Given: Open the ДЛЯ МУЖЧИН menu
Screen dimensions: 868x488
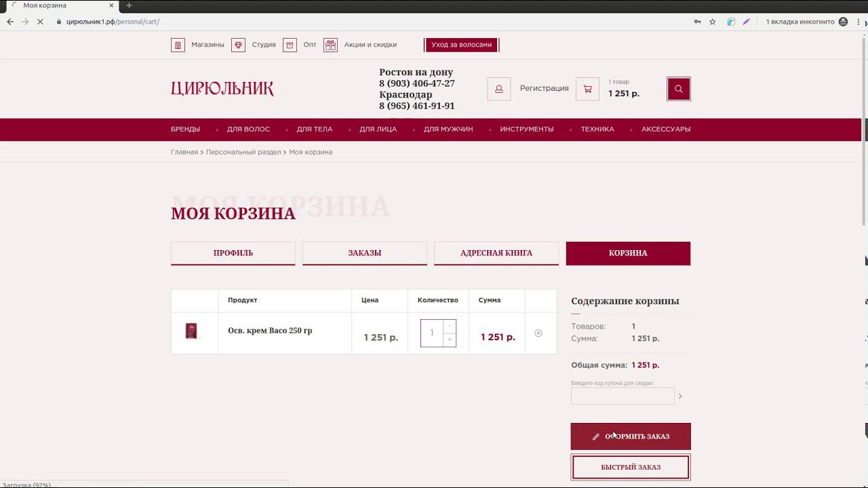Looking at the screenshot, I should [448, 129].
